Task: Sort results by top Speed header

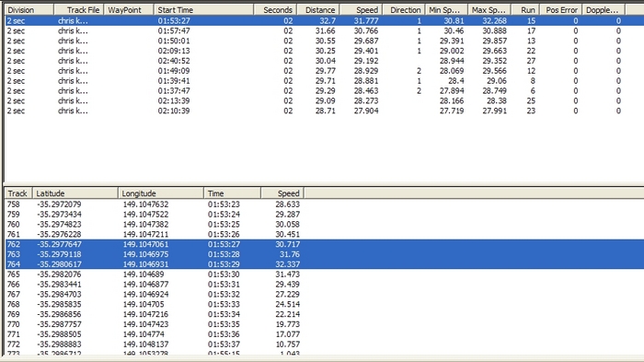Action: coord(361,10)
